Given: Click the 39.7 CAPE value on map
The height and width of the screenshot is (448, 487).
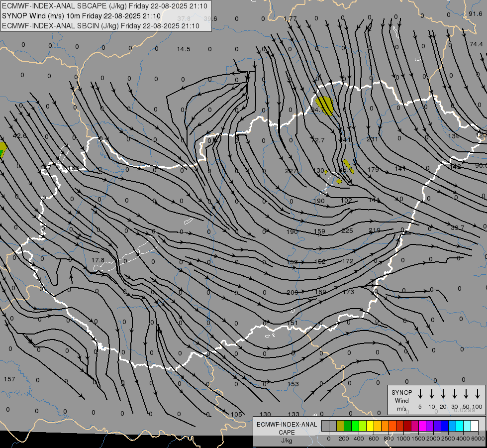Looking at the screenshot, I should coord(458,228).
